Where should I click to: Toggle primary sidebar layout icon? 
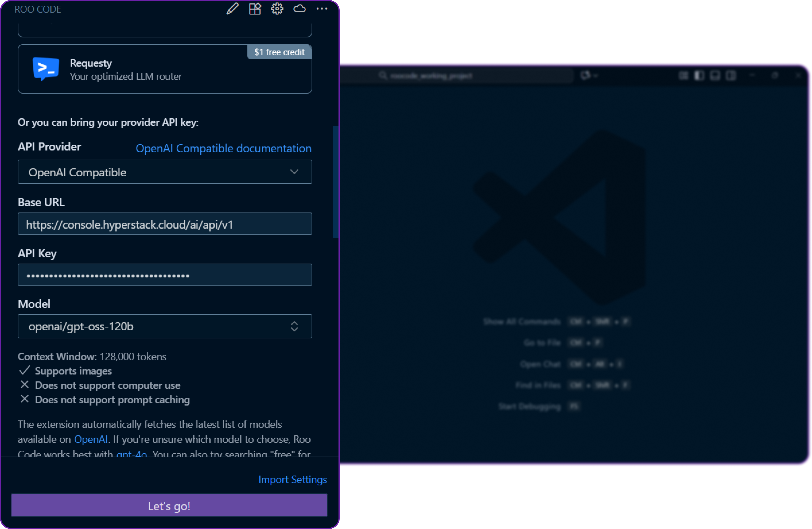click(699, 75)
